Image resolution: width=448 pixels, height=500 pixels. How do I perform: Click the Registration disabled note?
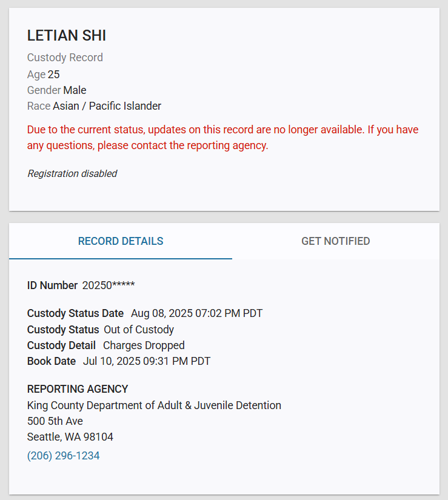tap(72, 174)
